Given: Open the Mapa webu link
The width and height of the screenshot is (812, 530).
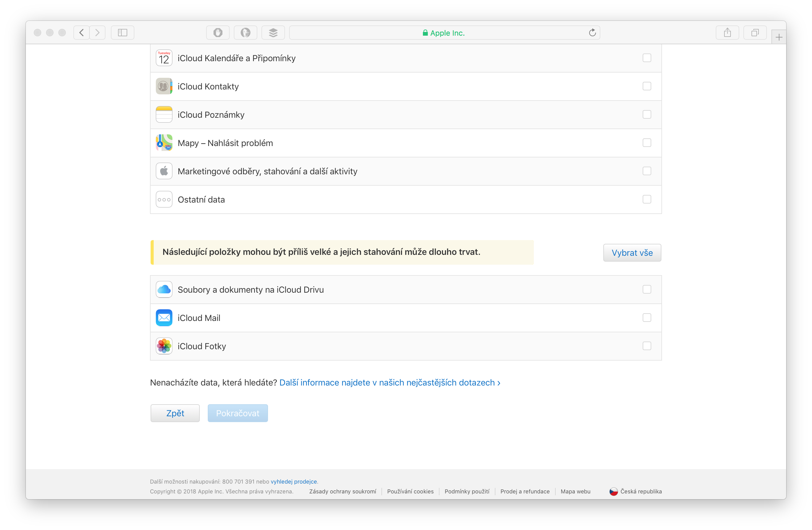Looking at the screenshot, I should (x=576, y=492).
